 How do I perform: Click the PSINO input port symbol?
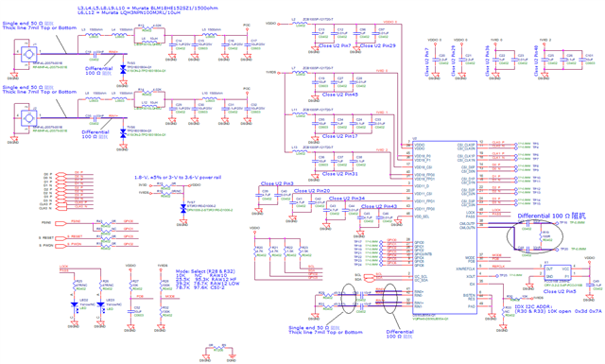click(x=60, y=223)
